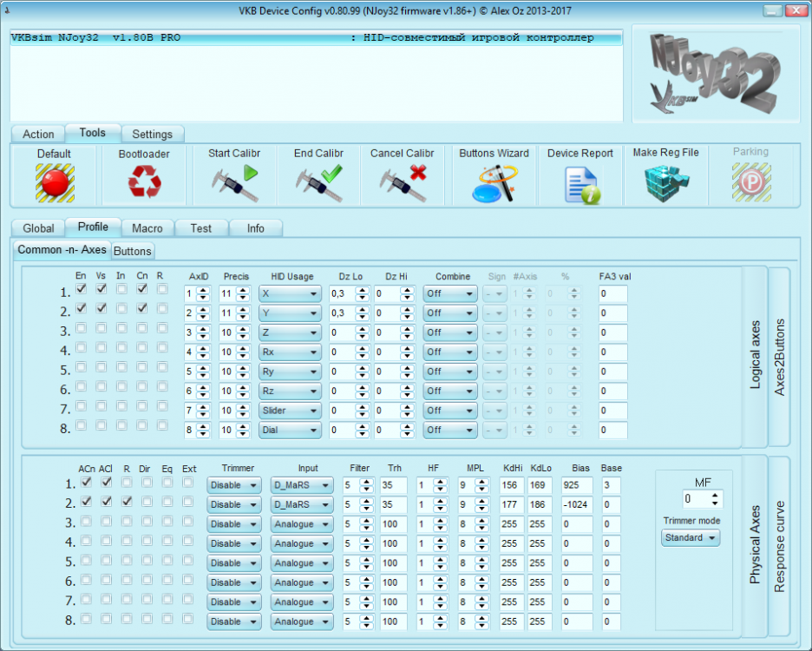
Task: Switch to the Settings tab
Action: (x=152, y=135)
